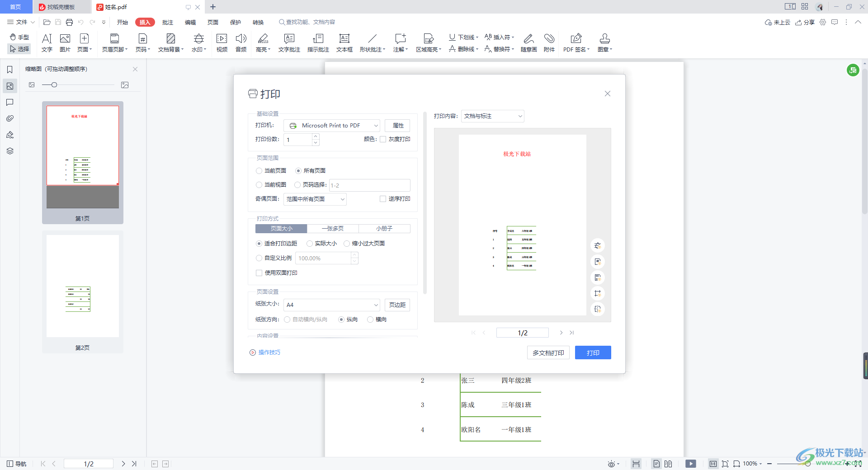Expand the 删除线 strikethrough dropdown
Screen dimensions: 868x470
click(477, 49)
